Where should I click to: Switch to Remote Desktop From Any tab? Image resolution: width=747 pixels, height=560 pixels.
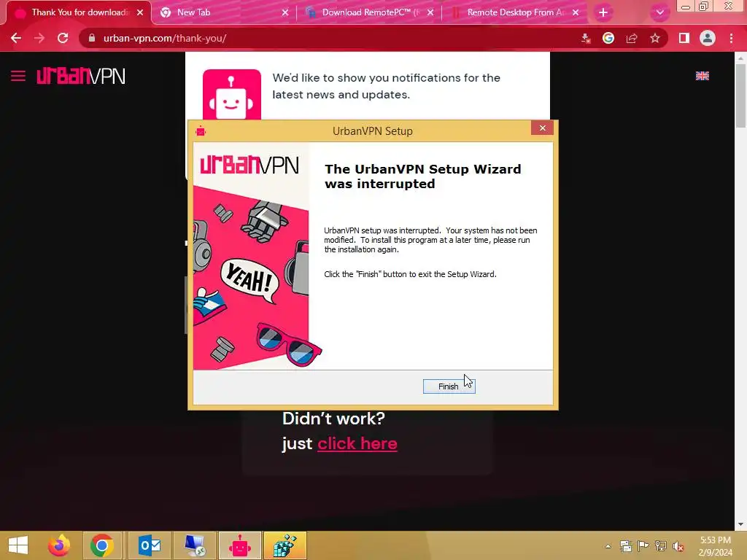coord(514,12)
